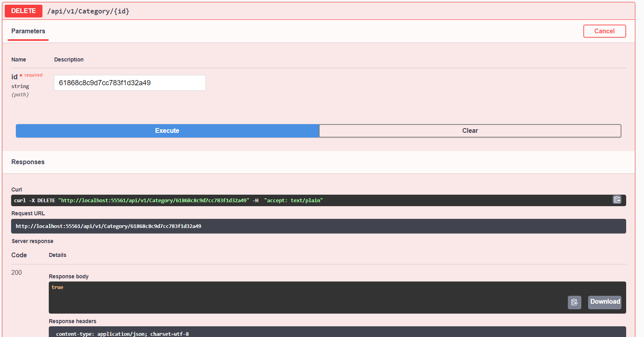Click the 'id' parameter name

coord(15,77)
